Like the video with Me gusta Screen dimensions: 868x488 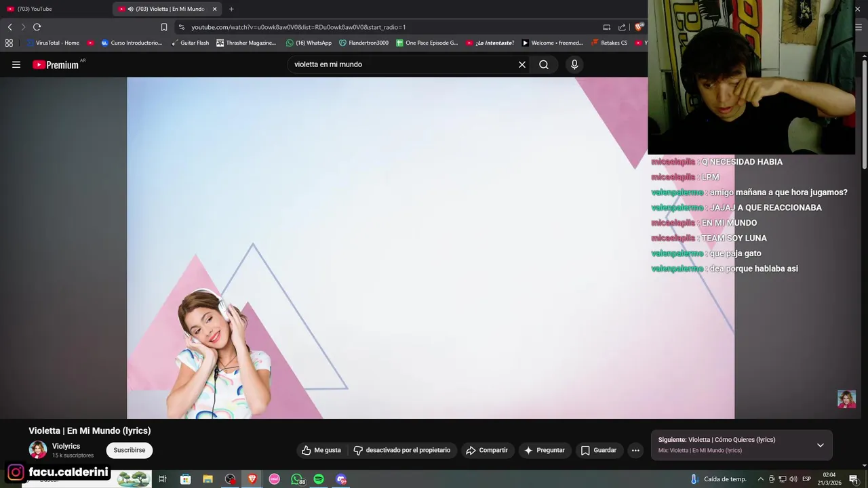pyautogui.click(x=321, y=450)
